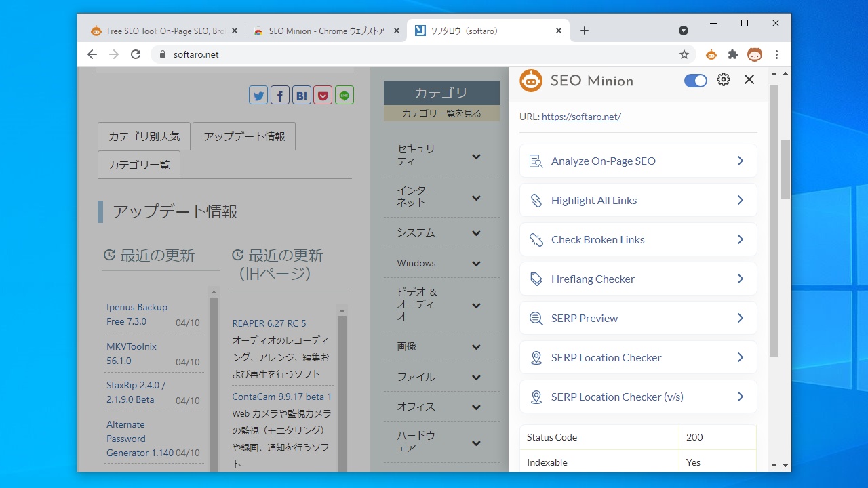This screenshot has height=488, width=868.
Task: Click カテゴリ一覧を見る link
Action: pos(441,113)
